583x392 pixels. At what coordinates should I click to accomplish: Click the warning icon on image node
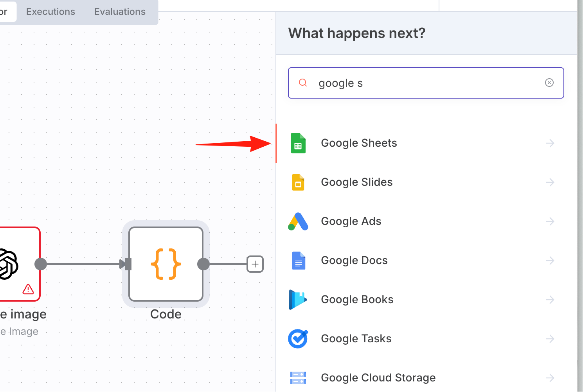[x=28, y=289]
